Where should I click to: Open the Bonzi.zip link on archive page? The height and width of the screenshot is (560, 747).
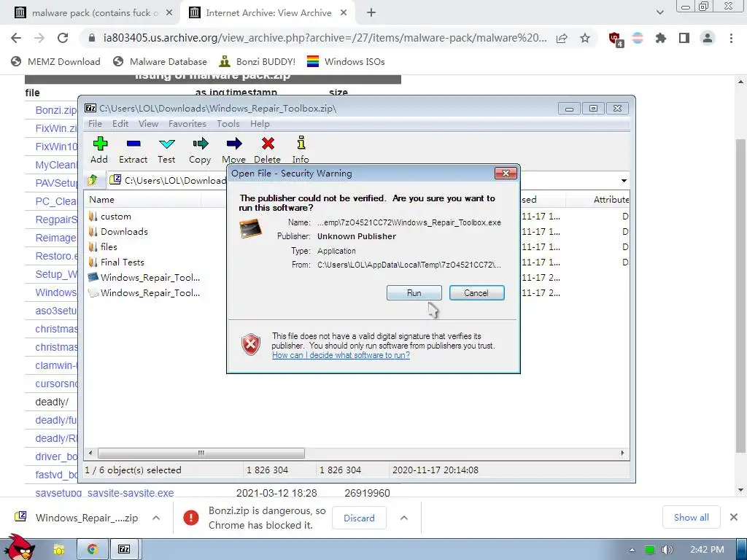click(x=55, y=111)
